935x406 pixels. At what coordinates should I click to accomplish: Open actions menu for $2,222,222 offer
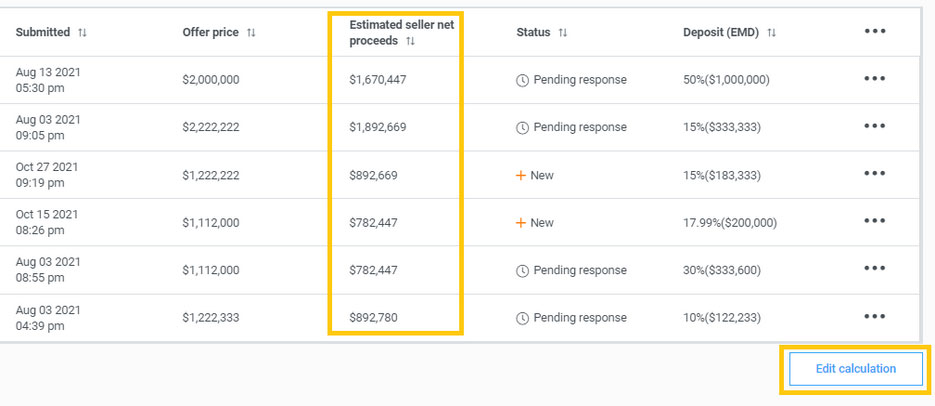tap(874, 127)
